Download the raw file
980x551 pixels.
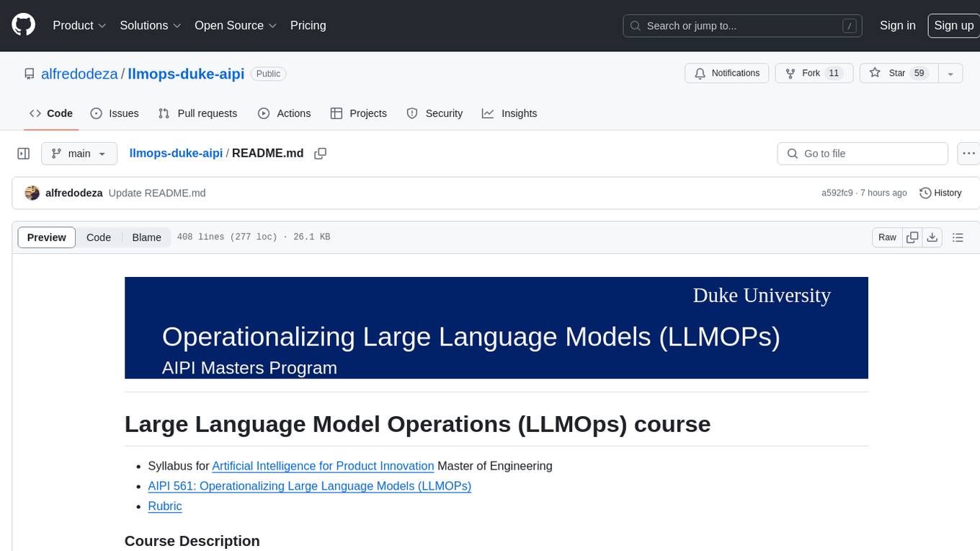coord(932,237)
